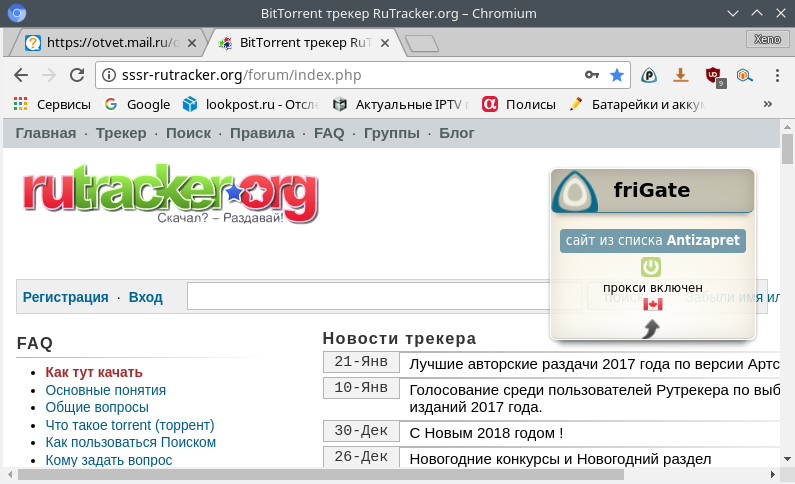Reload the page with the refresh icon
Screen dimensions: 795x484
77,76
